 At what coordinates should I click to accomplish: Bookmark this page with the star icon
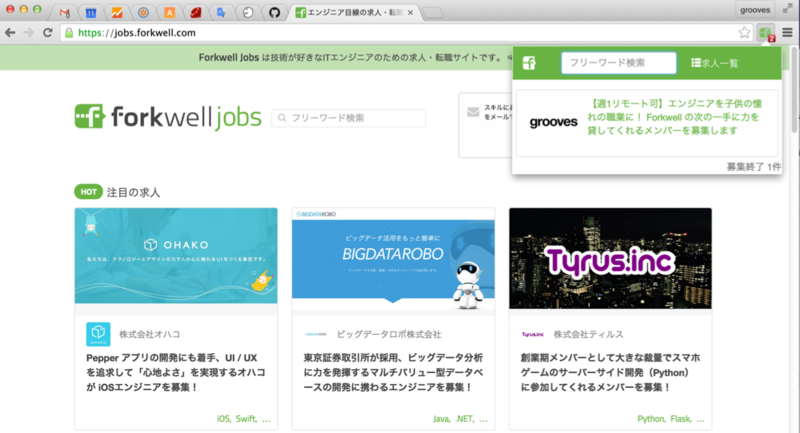pyautogui.click(x=744, y=33)
